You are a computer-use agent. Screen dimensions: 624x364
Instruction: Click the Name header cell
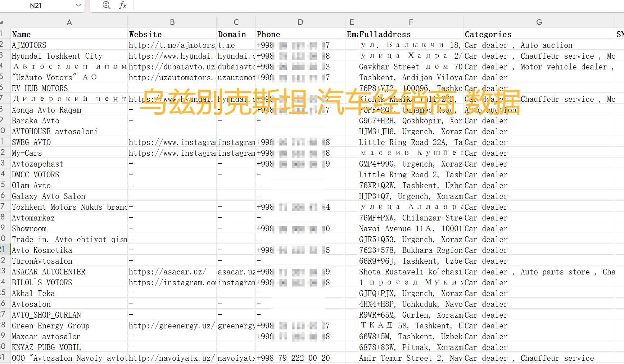tap(69, 34)
